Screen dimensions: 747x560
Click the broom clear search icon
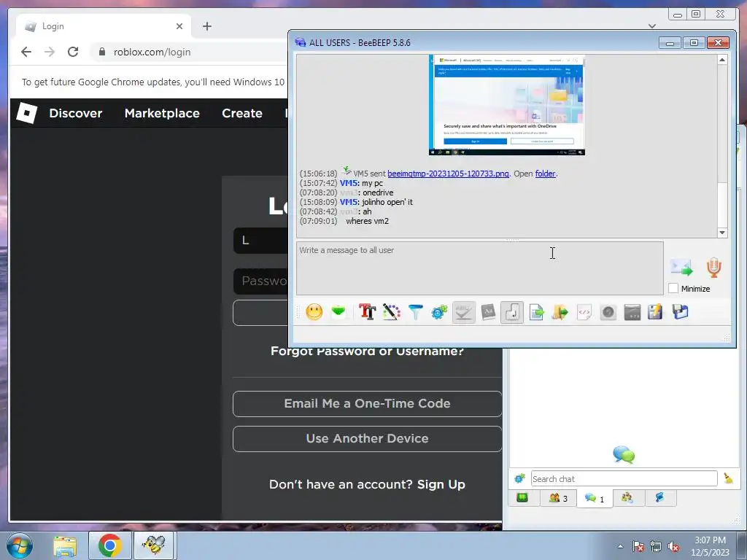coord(728,478)
